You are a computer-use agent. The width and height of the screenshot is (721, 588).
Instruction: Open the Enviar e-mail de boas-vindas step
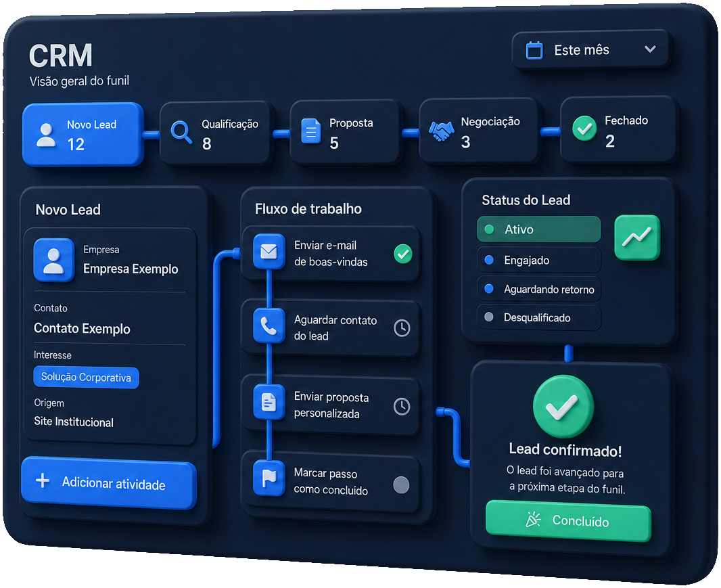point(331,254)
